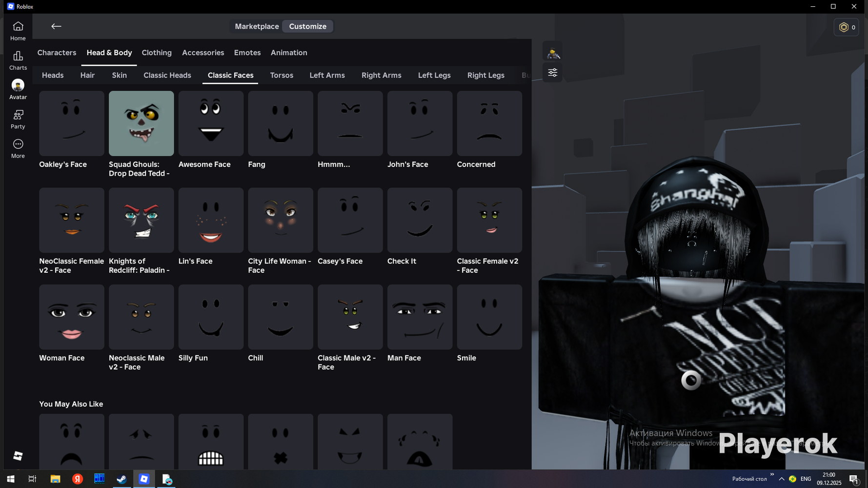868x488 pixels.
Task: Open the Clothing category tab
Action: pos(157,53)
